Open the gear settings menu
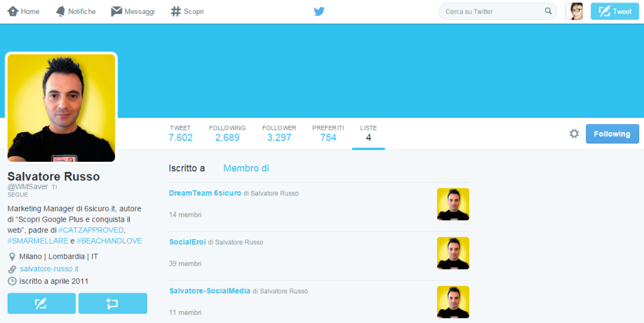This screenshot has width=644, height=323. pos(574,133)
